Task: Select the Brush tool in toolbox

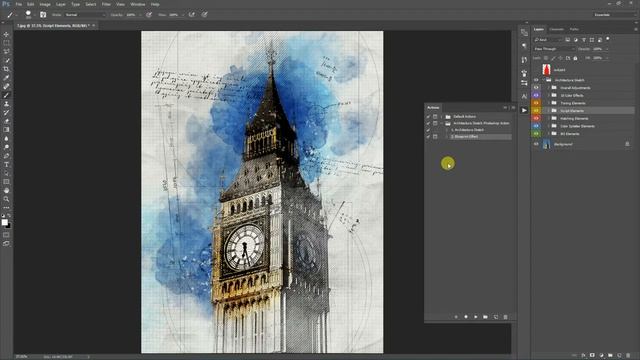Action: [6, 95]
